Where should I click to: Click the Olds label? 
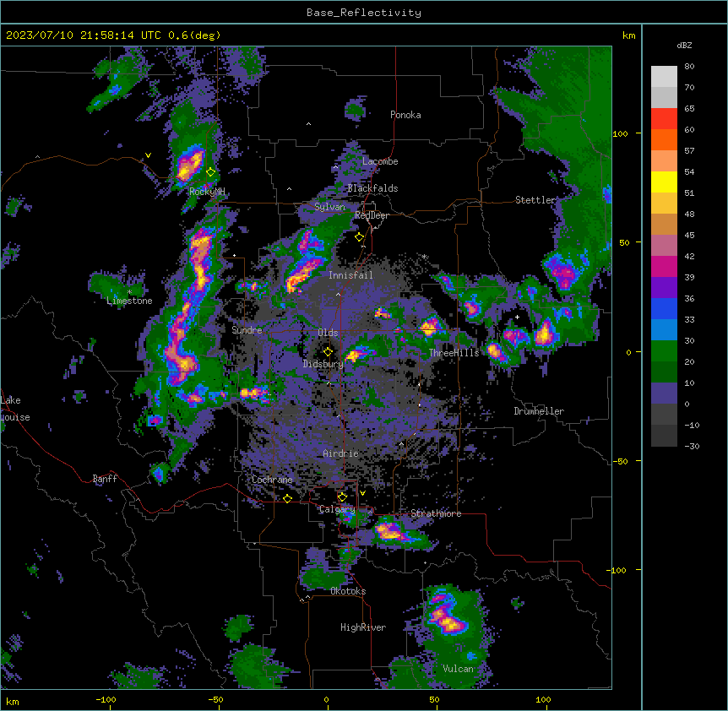[328, 333]
